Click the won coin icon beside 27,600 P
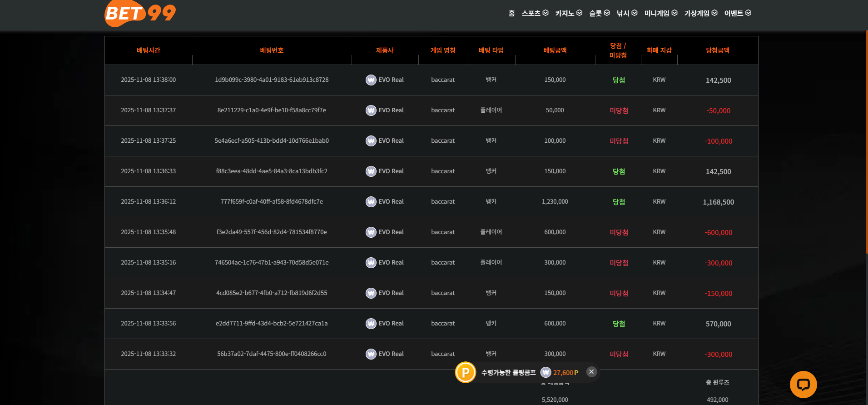868x405 pixels. (x=546, y=373)
